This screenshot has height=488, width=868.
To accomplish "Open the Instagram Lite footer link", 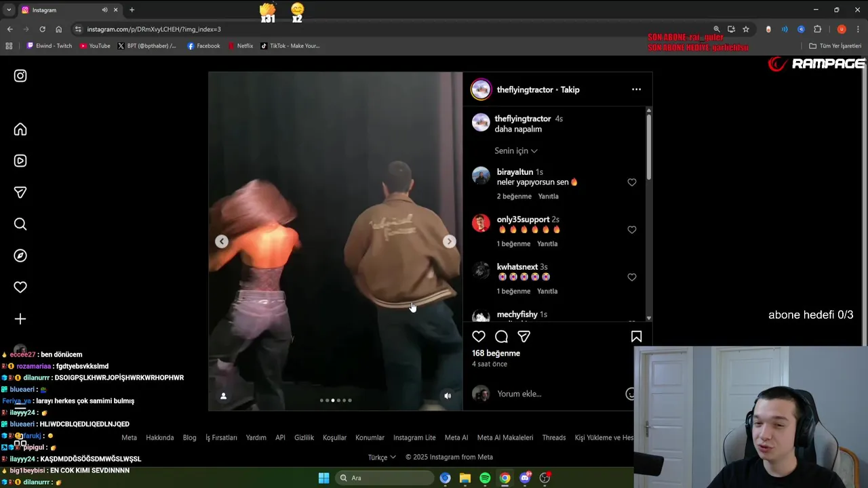I will point(414,438).
